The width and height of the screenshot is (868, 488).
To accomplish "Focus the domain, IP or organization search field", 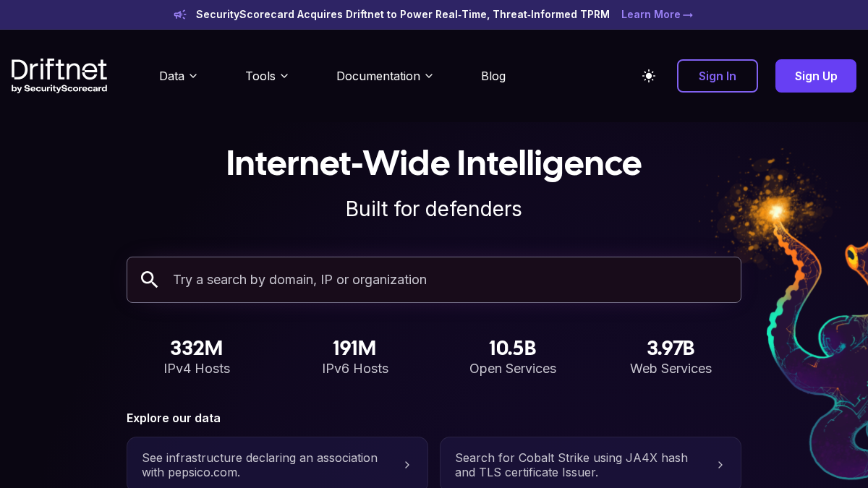I will (x=434, y=280).
